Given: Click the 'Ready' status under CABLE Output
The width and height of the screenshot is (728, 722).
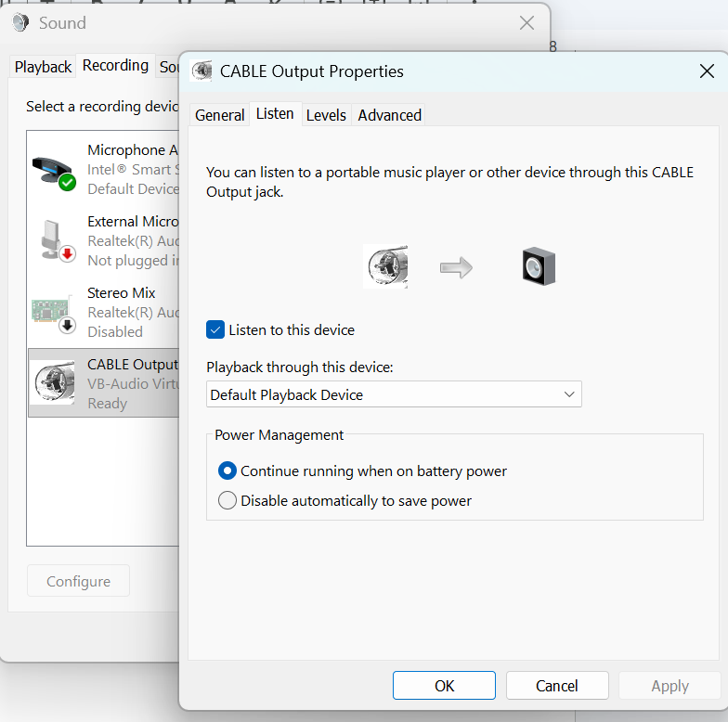Looking at the screenshot, I should (108, 403).
